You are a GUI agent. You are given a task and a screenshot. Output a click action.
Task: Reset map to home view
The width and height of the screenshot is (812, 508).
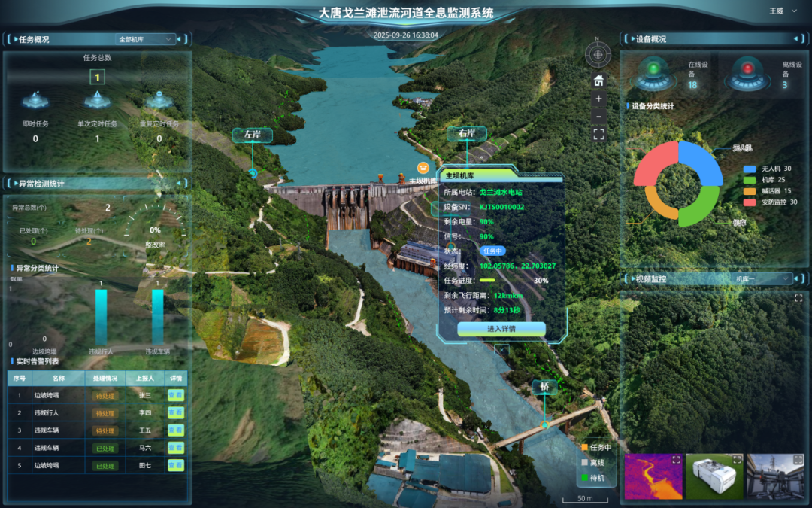point(598,81)
